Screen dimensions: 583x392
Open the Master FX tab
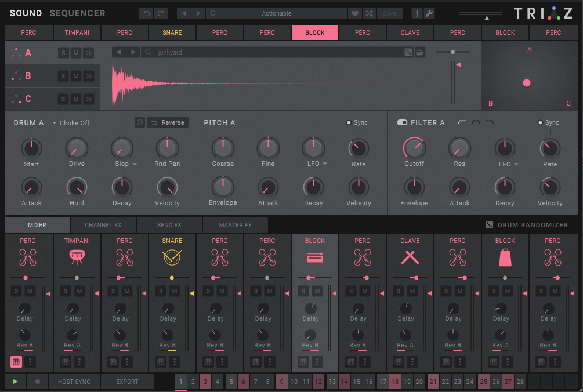(x=236, y=225)
